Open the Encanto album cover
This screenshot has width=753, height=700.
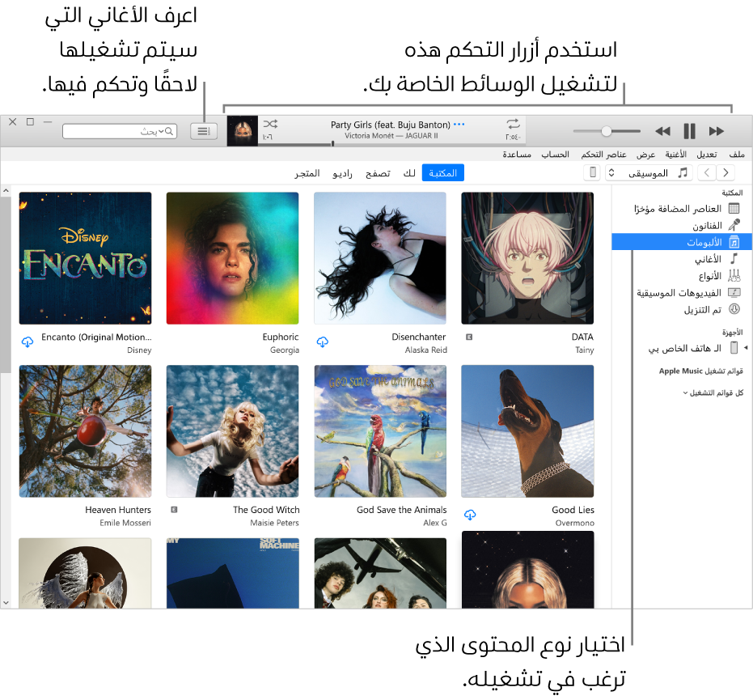[85, 258]
